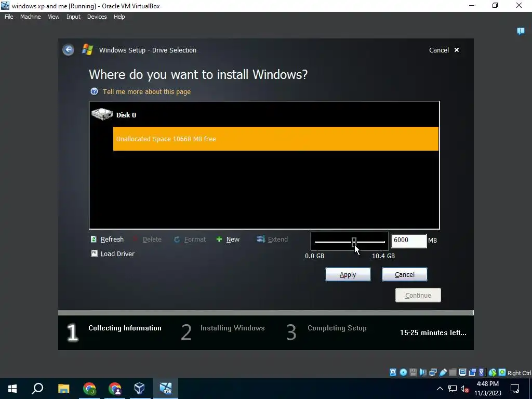Viewport: 532px width, 399px height.
Task: Click the Load Driver floppy icon
Action: click(94, 254)
